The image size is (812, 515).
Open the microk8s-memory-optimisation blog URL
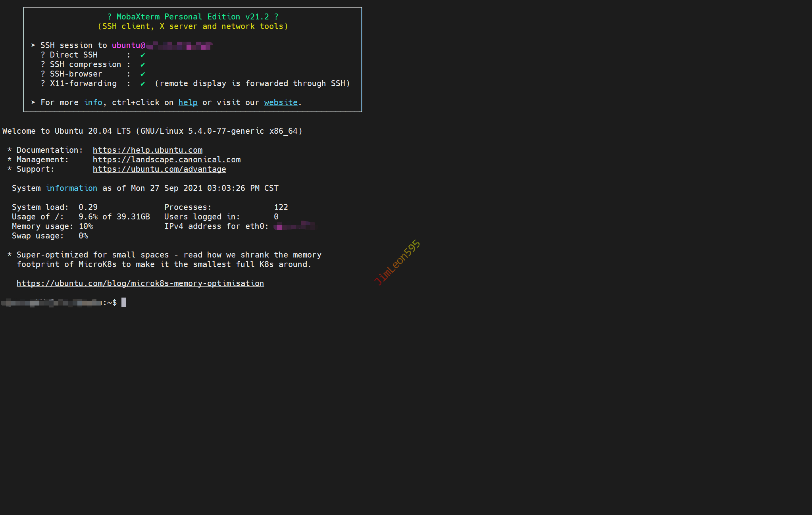click(x=140, y=283)
